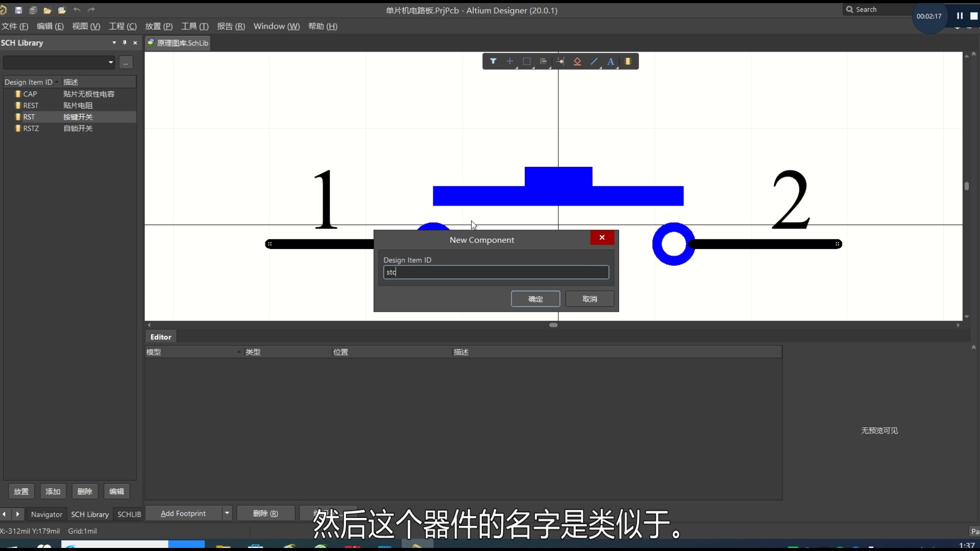Click SCH Library panel tab
The image size is (980, 551).
coord(89,514)
